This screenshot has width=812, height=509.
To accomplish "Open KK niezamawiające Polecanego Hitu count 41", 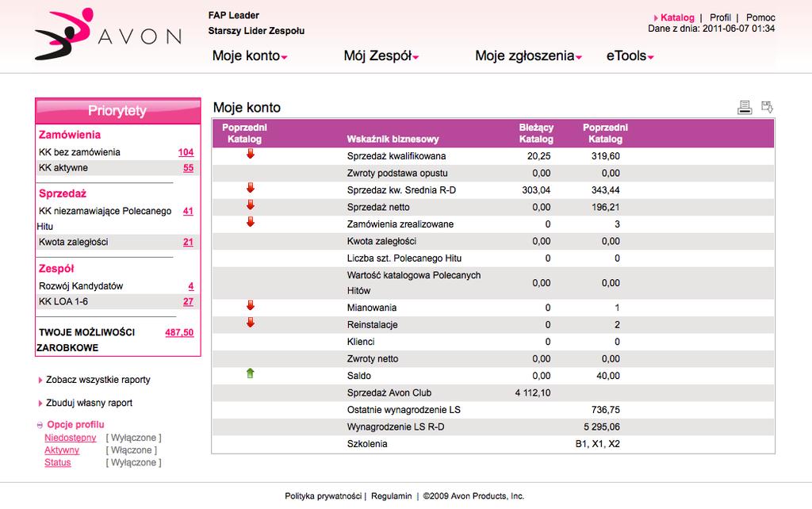I will [188, 211].
